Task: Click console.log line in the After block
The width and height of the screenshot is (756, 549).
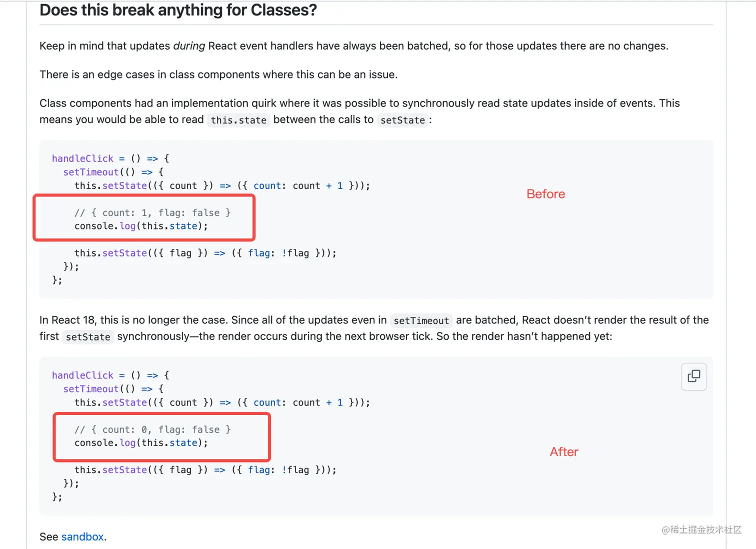Action: [x=141, y=443]
